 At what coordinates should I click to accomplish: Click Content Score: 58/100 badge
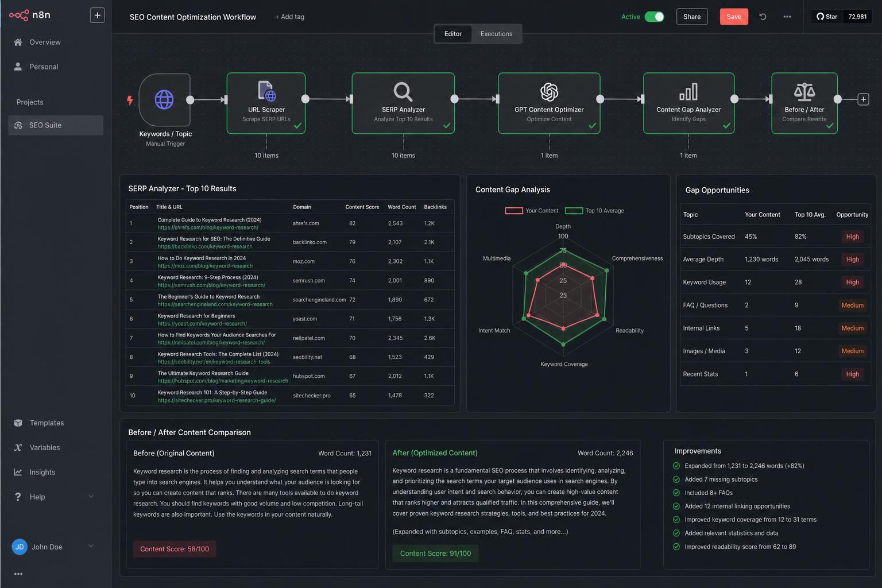175,549
